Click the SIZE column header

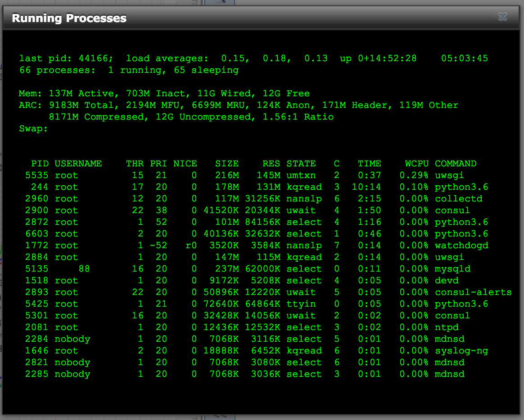(227, 164)
